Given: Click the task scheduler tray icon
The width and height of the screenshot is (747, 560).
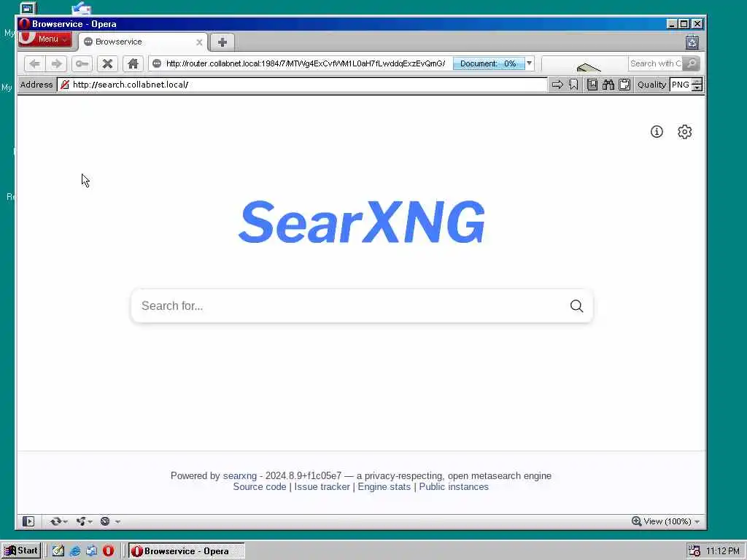Looking at the screenshot, I should pos(694,551).
